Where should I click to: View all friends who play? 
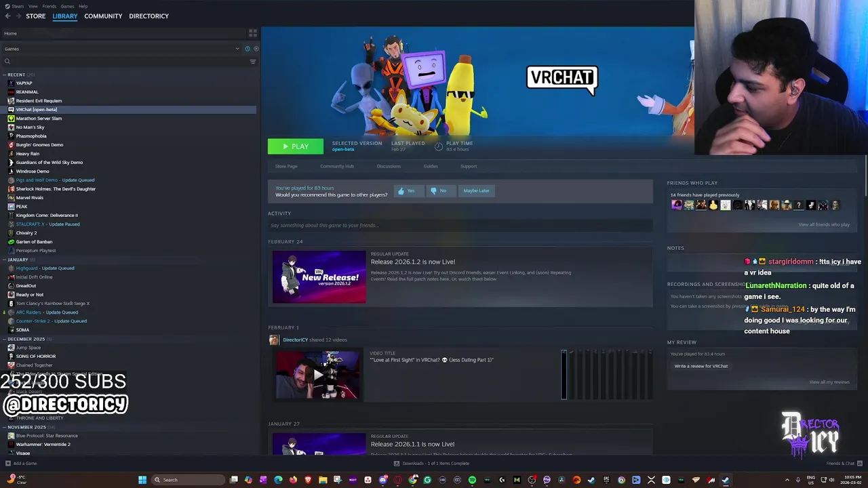point(824,224)
